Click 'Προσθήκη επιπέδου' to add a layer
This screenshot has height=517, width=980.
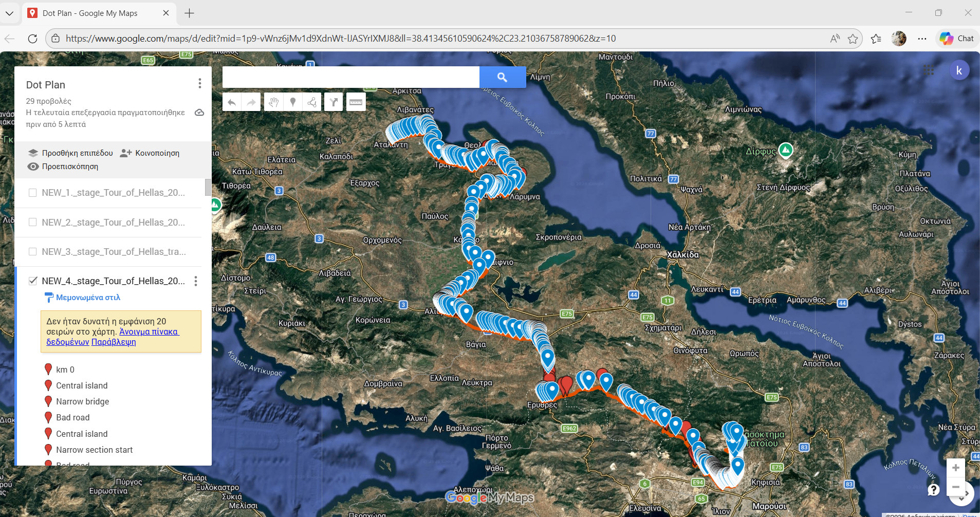click(x=77, y=153)
